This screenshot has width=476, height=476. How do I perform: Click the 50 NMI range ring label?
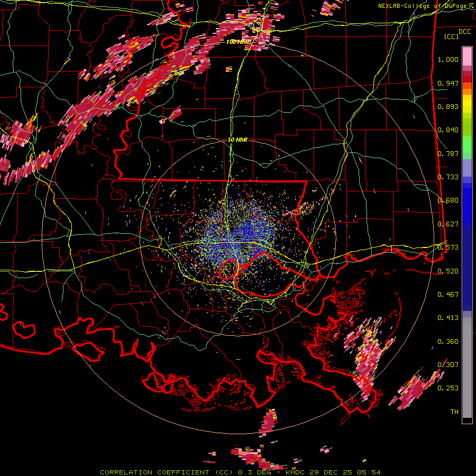(x=237, y=140)
